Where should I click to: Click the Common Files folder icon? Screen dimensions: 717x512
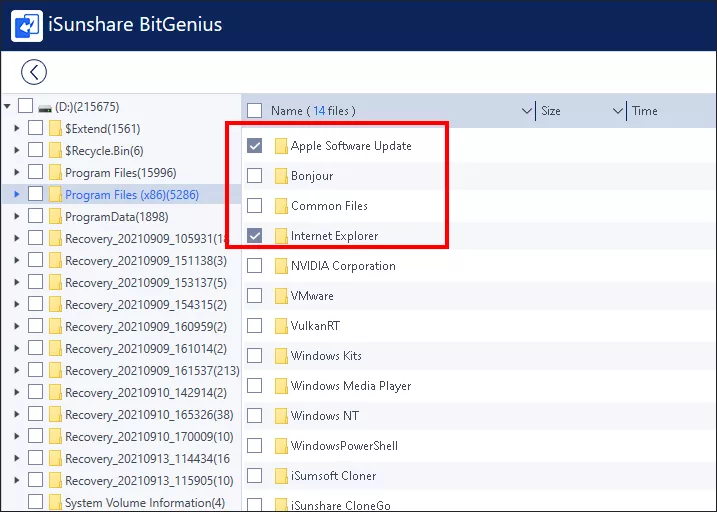[281, 206]
